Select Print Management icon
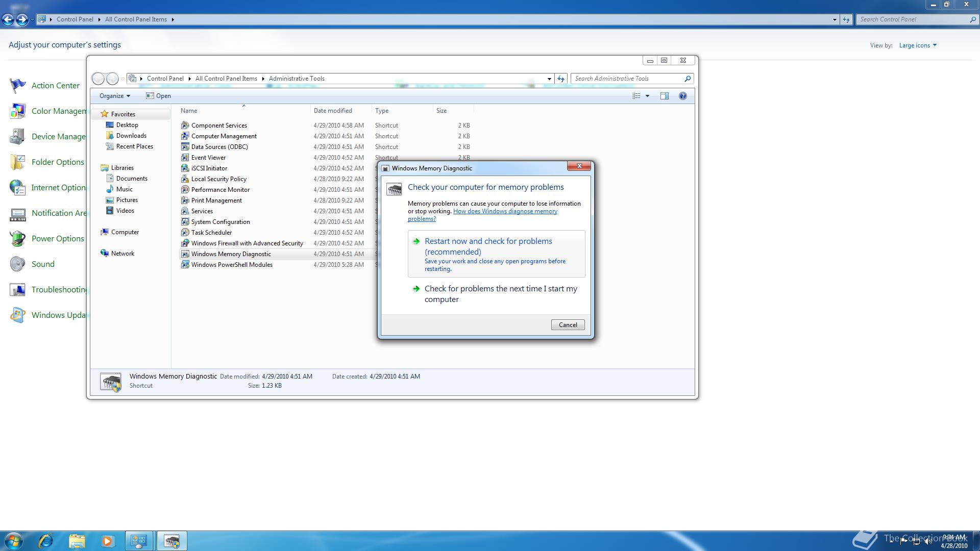Screen dimensions: 980x551 coord(185,201)
